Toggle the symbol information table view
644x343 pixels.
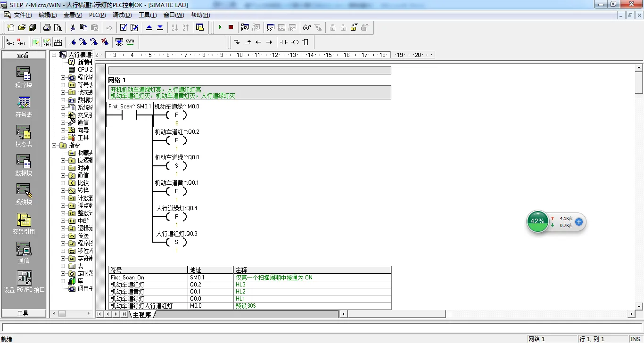pyautogui.click(x=58, y=42)
